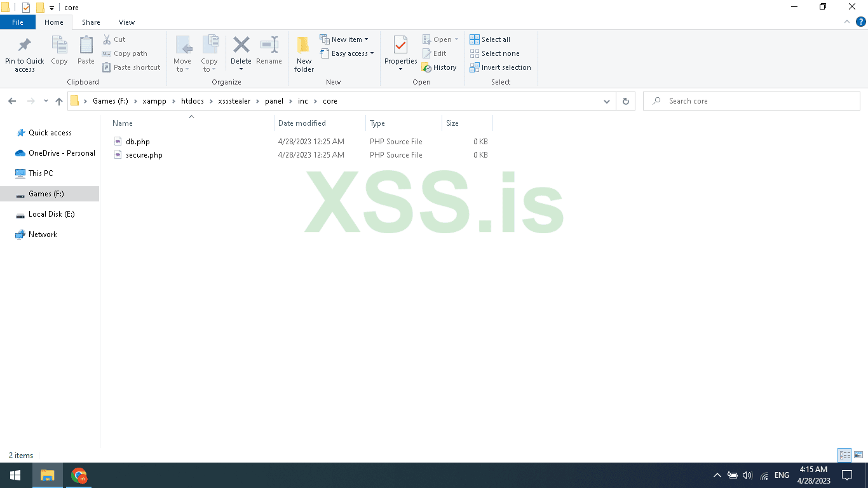
Task: Click the Paste ribbon icon
Action: (86, 50)
